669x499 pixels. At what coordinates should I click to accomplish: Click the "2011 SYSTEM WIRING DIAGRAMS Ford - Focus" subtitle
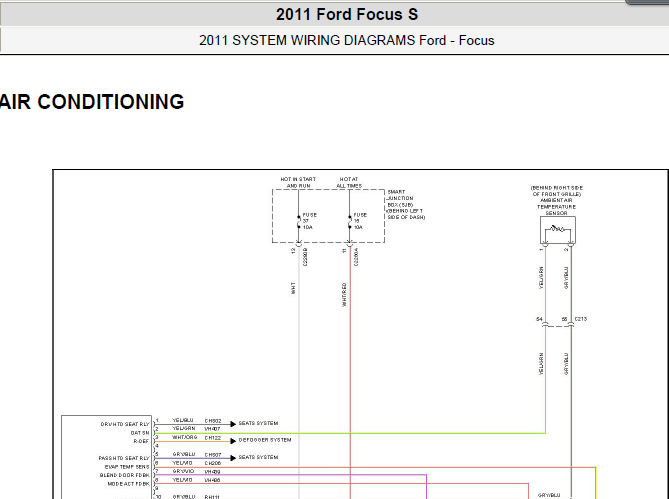tap(346, 41)
